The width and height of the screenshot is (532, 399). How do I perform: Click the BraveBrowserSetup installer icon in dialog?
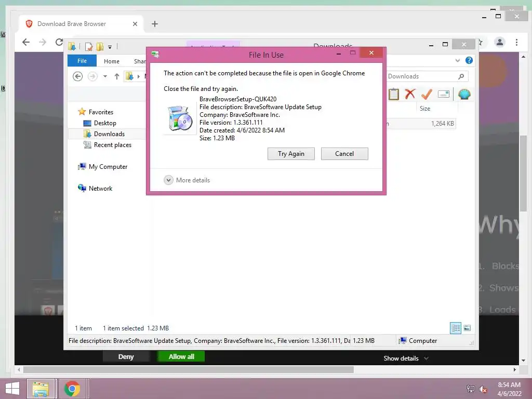[x=180, y=118]
